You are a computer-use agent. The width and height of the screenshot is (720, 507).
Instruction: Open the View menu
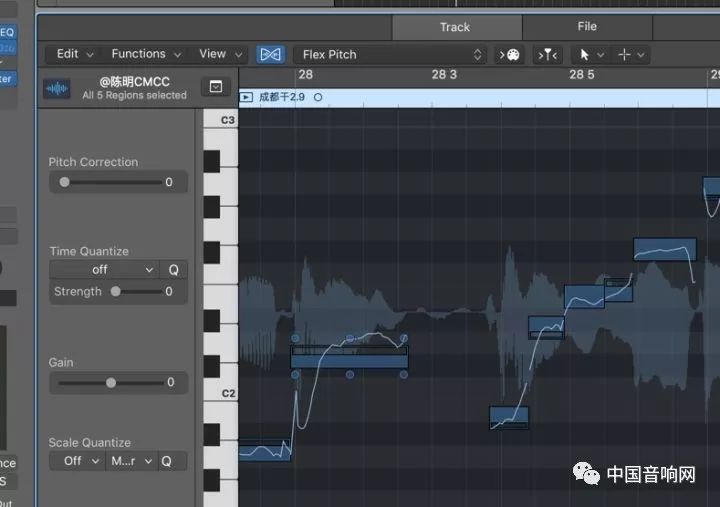(x=220, y=54)
